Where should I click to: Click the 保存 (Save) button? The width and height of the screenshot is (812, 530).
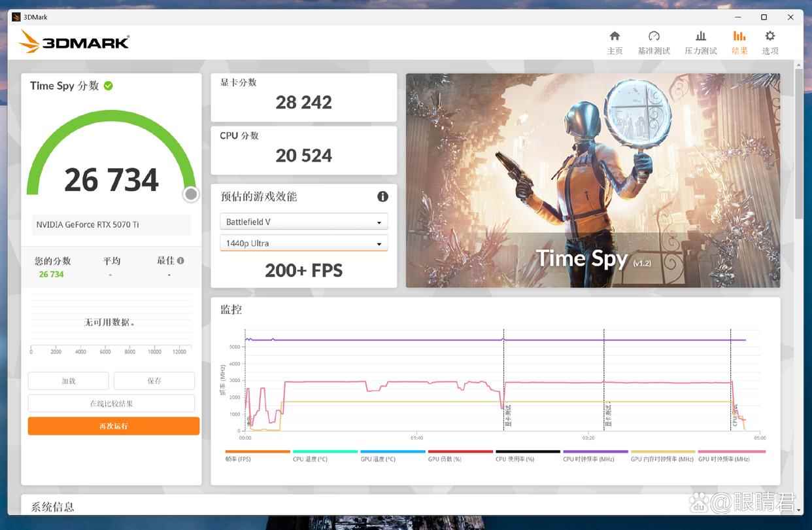pyautogui.click(x=154, y=381)
